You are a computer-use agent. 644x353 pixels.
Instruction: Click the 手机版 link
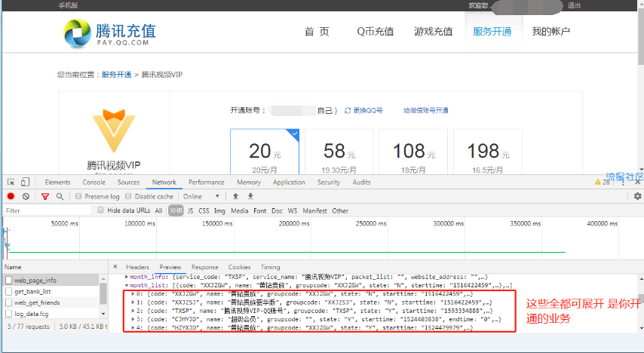pyautogui.click(x=68, y=5)
